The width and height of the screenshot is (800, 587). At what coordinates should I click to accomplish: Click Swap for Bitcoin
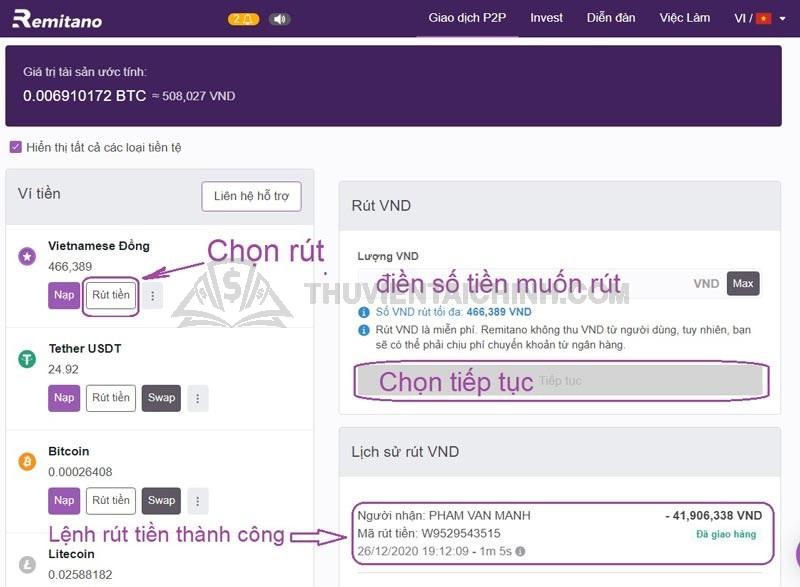161,501
